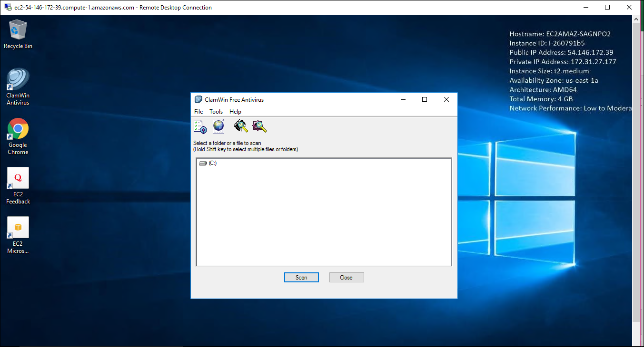Minimize the ClamWin Free Antivirus window

pyautogui.click(x=403, y=100)
